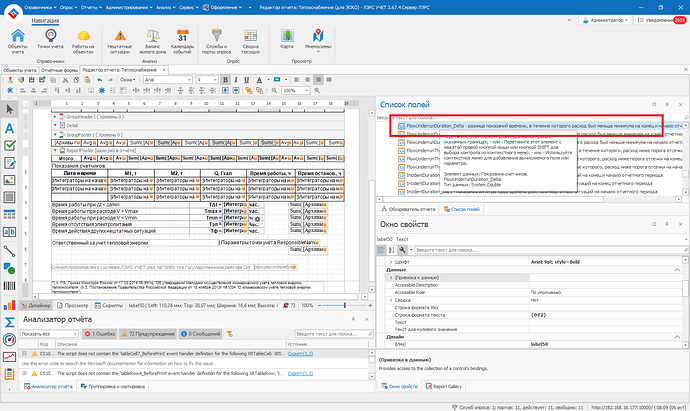Viewport: 690px width, 411px height.
Task: Select the Barcode control in toolbox
Action: point(9,286)
